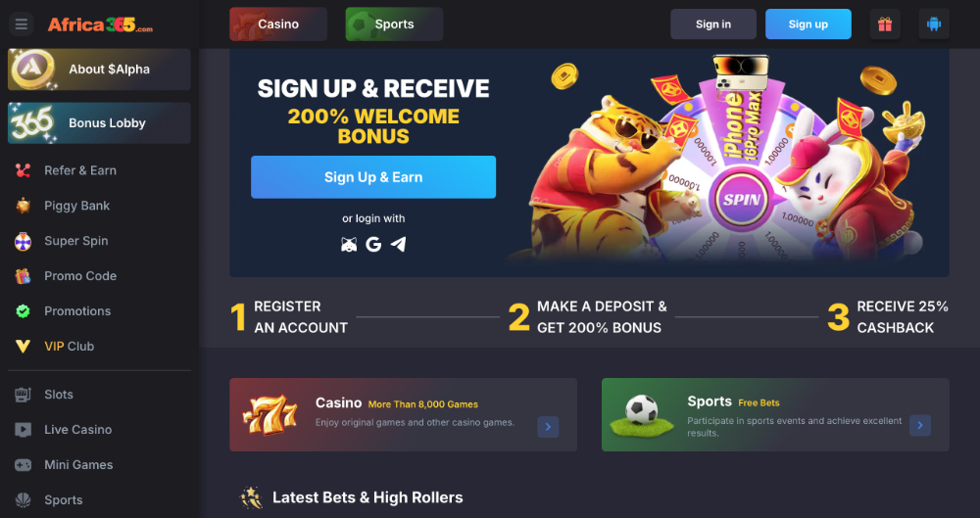Screen dimensions: 980x518
Task: Log in with the Telegram icon
Action: 398,245
